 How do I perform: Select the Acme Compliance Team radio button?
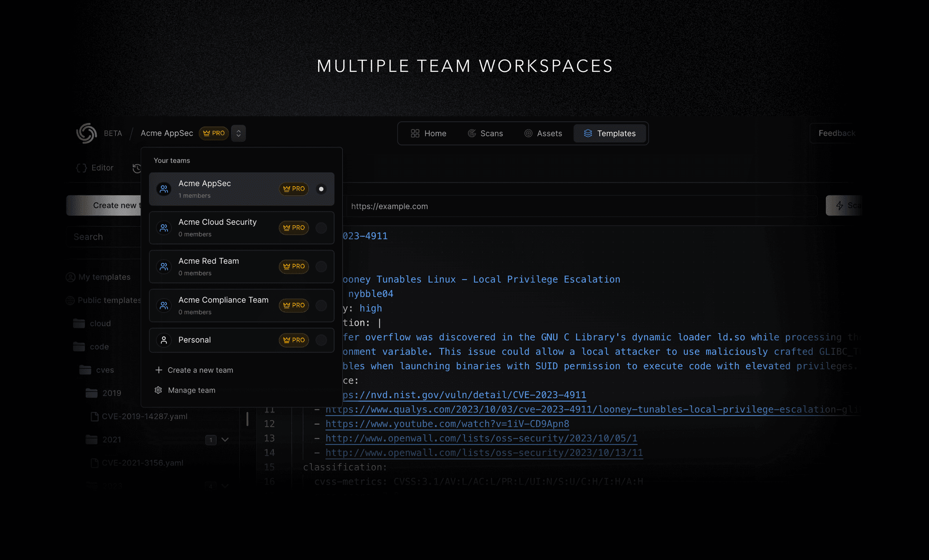(x=321, y=306)
